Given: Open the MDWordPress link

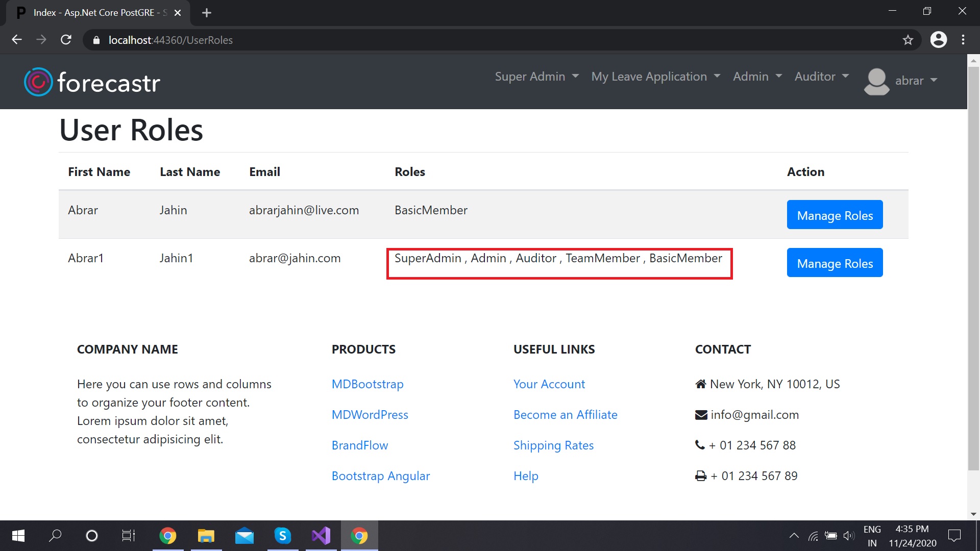Looking at the screenshot, I should 370,415.
